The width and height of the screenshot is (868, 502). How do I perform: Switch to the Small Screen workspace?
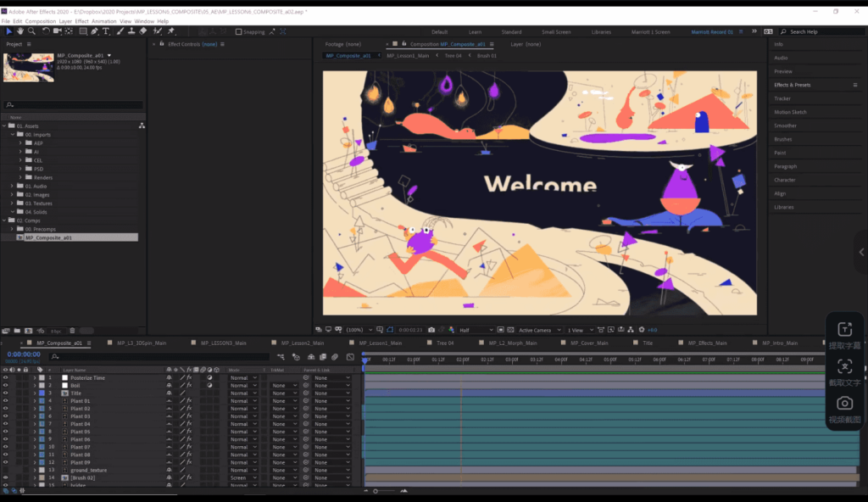pyautogui.click(x=556, y=32)
